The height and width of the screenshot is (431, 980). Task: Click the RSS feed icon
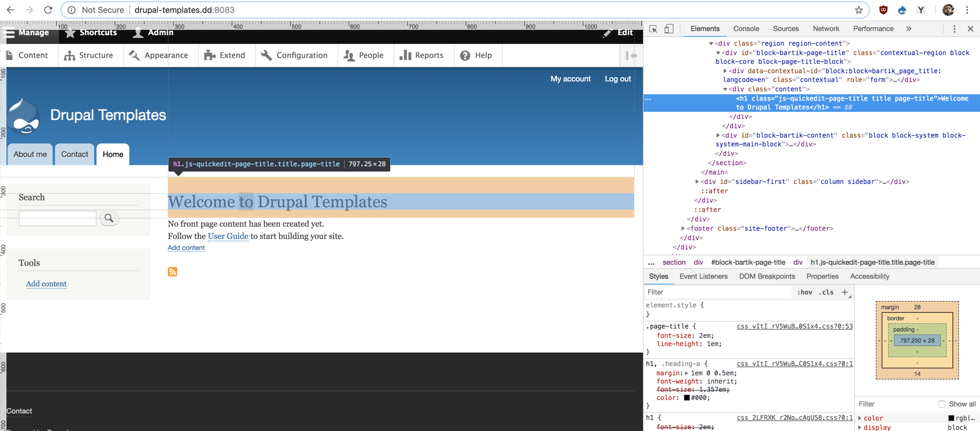coord(172,272)
